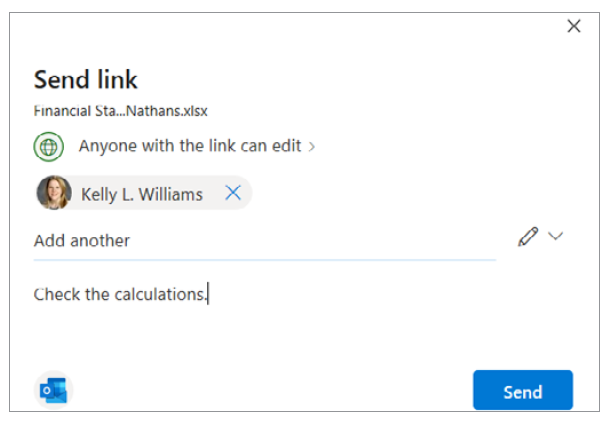Image resolution: width=604 pixels, height=442 pixels.
Task: Click the Financial Sta...Nathans.xlsx file name
Action: [x=121, y=111]
